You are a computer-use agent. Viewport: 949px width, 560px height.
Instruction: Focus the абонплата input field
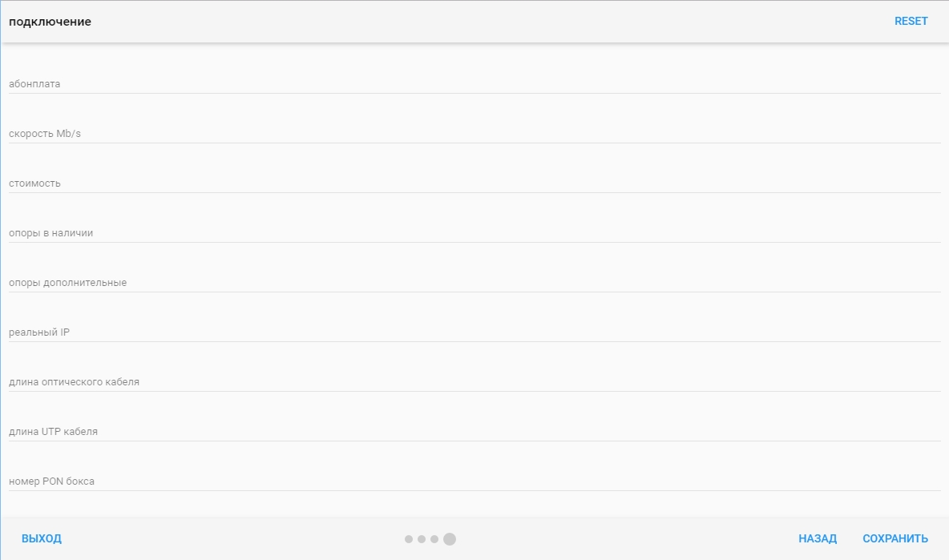coord(474,83)
